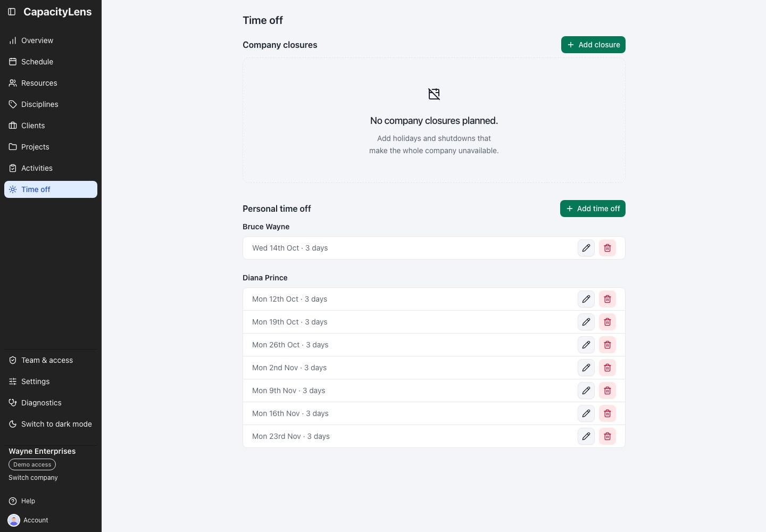
Task: Select the "Mon 23rd Nov · 3 days" text
Action: pos(291,436)
